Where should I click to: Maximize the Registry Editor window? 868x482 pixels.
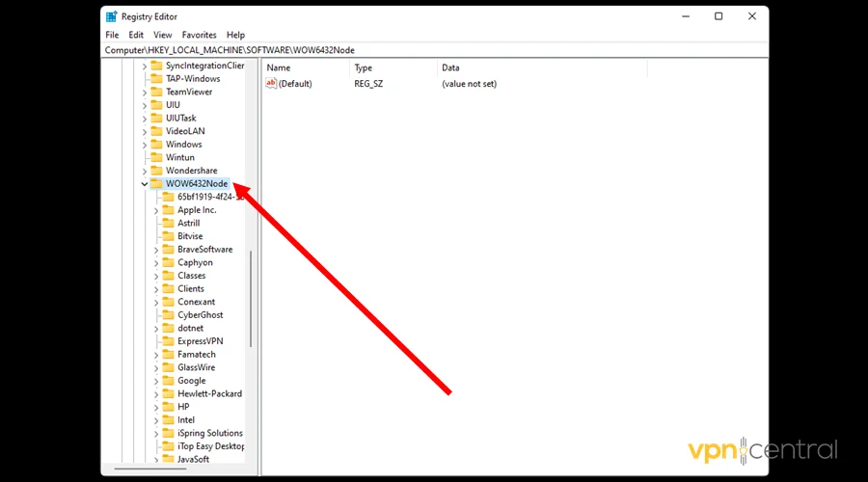pyautogui.click(x=719, y=16)
